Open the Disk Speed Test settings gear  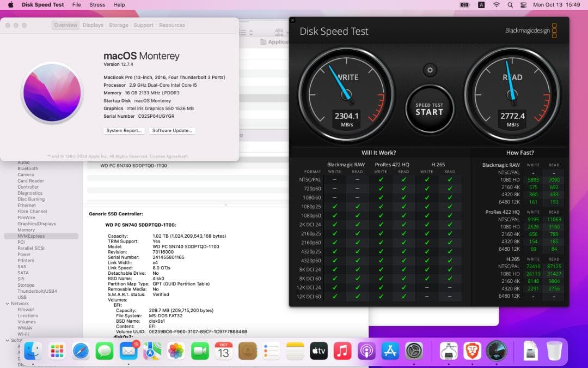coord(430,70)
